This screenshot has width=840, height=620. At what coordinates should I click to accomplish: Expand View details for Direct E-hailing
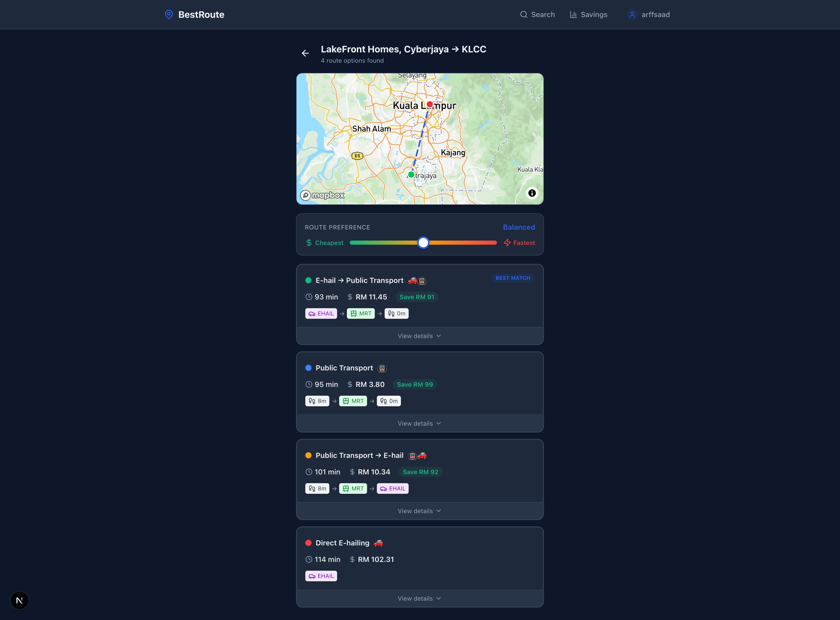pos(419,598)
